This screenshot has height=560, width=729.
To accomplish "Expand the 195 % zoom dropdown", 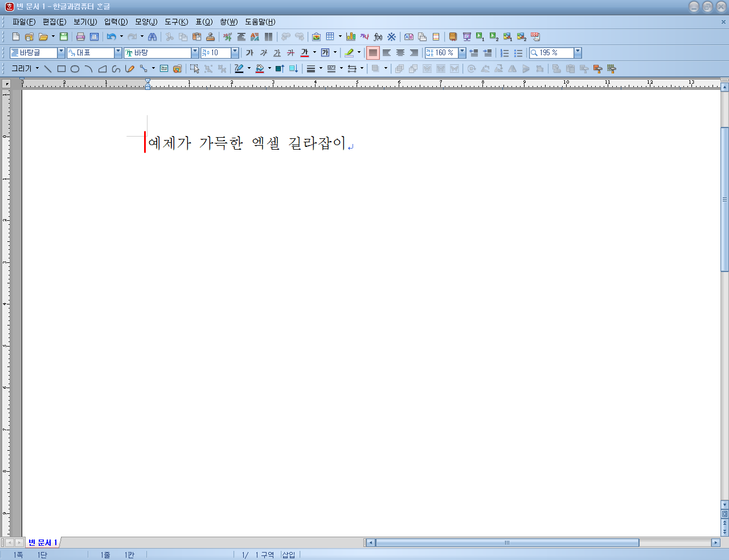I will [x=578, y=52].
